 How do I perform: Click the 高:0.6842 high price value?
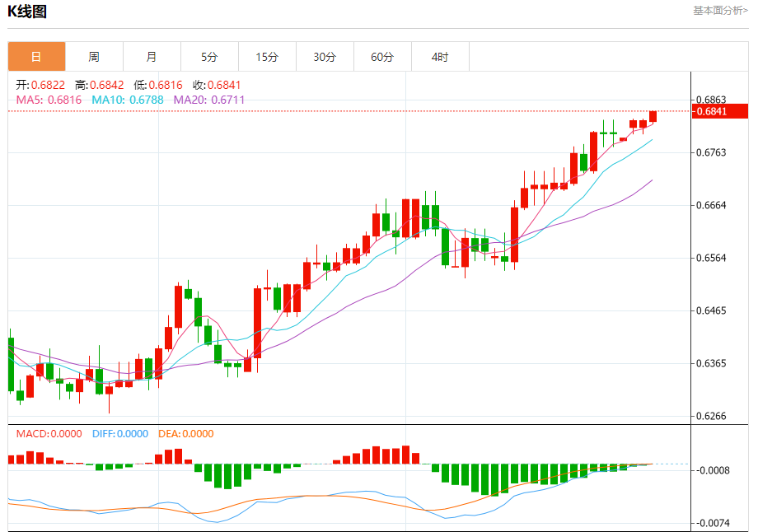click(99, 85)
